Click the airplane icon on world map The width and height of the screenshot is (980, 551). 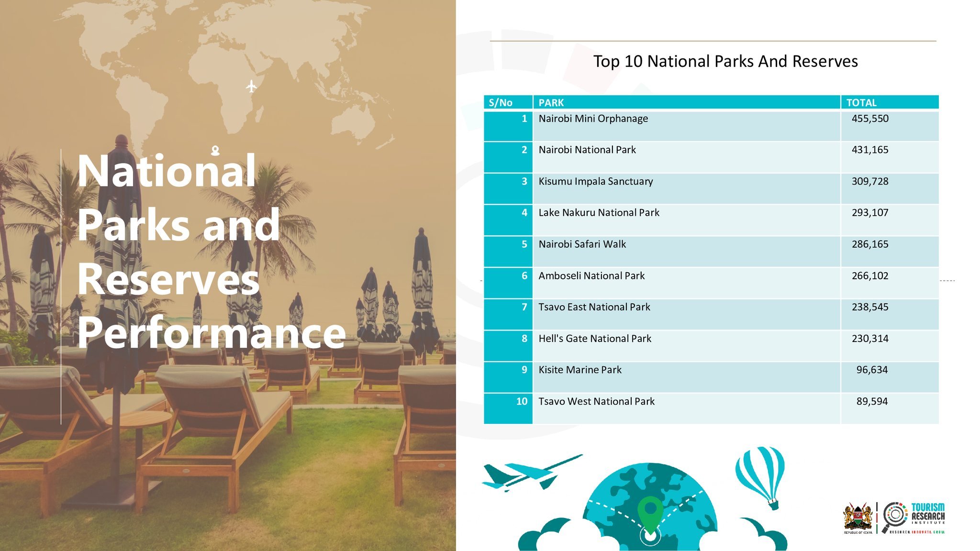[x=251, y=87]
